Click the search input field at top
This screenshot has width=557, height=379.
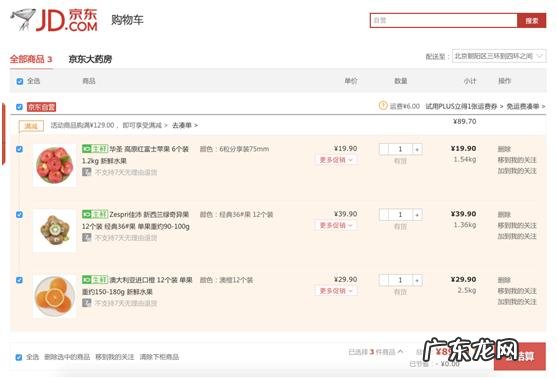click(x=443, y=21)
